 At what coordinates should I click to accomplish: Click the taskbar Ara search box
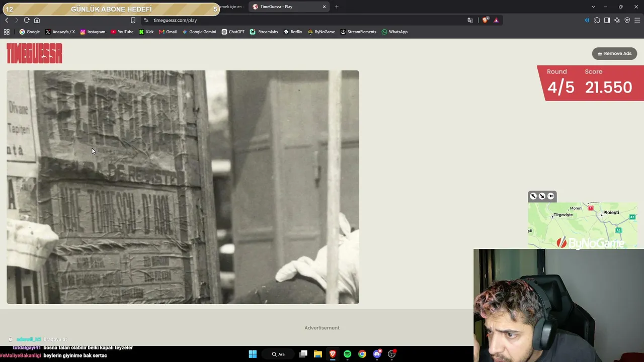click(278, 354)
